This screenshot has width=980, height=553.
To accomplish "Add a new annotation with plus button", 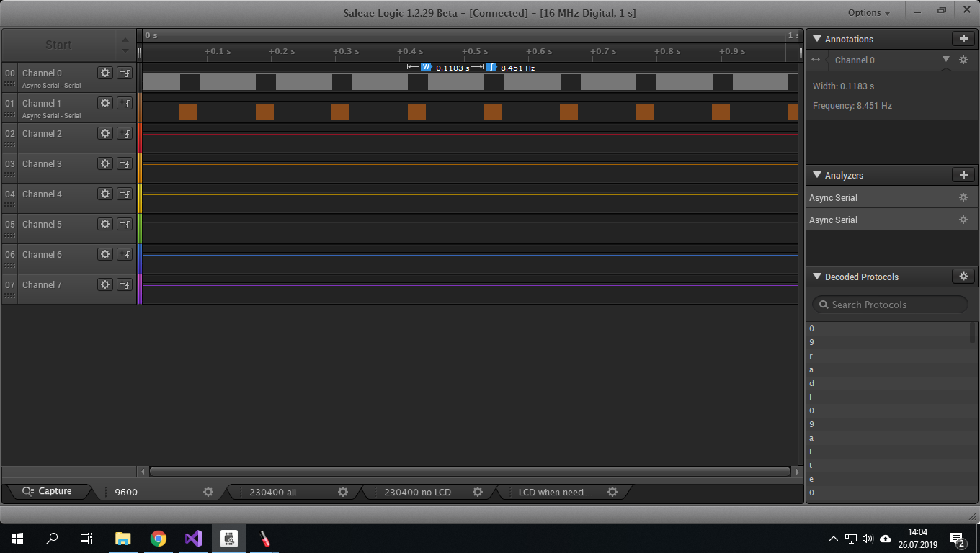I will 963,39.
